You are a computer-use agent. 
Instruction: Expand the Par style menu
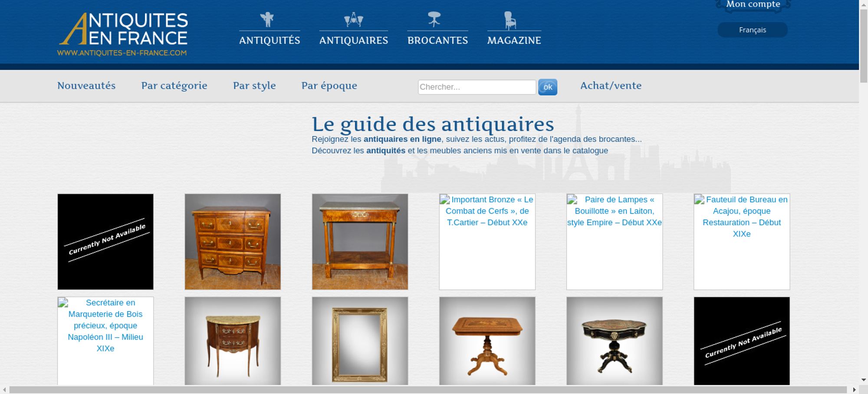click(254, 85)
